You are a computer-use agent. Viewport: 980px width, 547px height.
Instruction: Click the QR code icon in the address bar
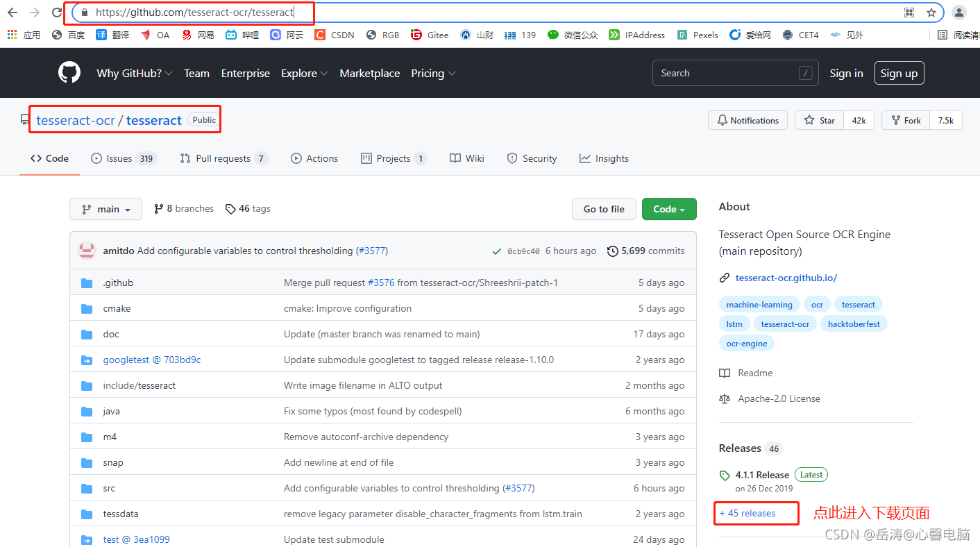[909, 12]
